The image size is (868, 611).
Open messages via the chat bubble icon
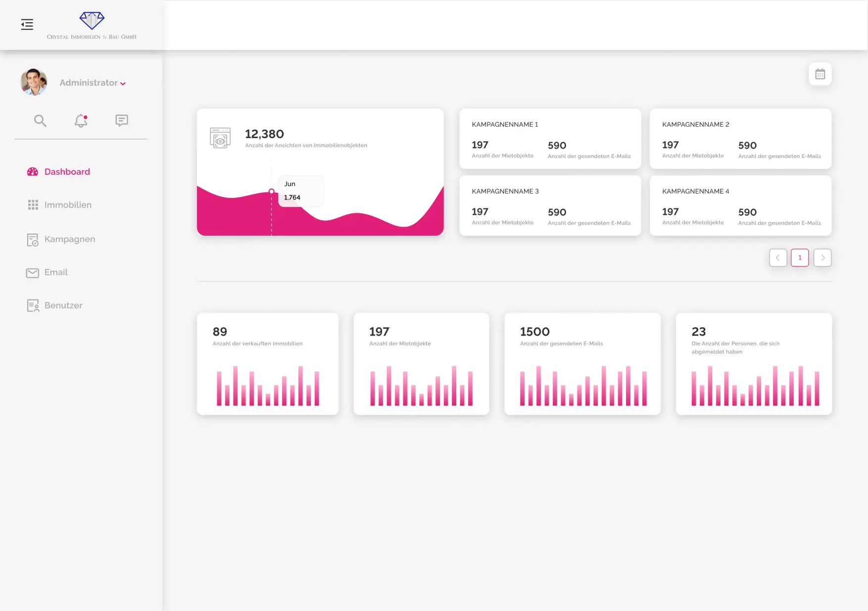pyautogui.click(x=121, y=120)
